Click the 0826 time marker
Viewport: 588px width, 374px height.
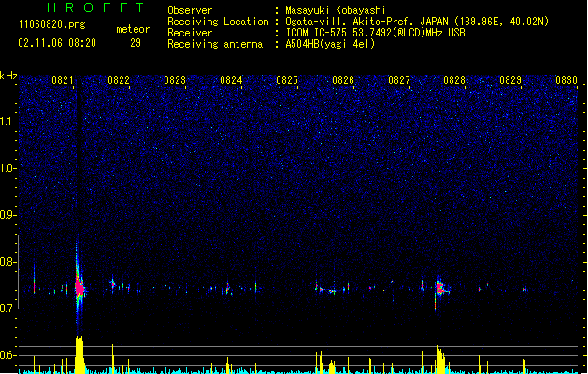click(x=343, y=80)
